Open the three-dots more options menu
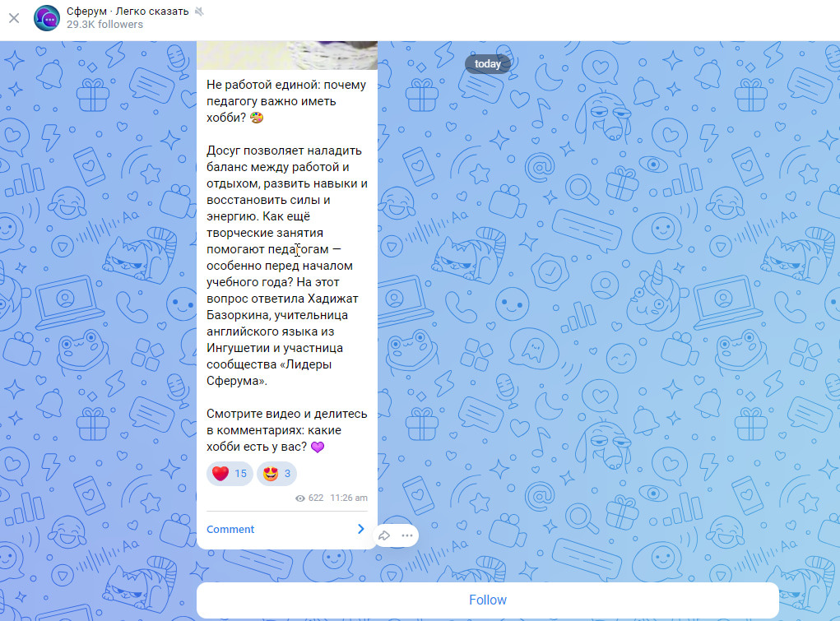The image size is (840, 621). point(407,535)
